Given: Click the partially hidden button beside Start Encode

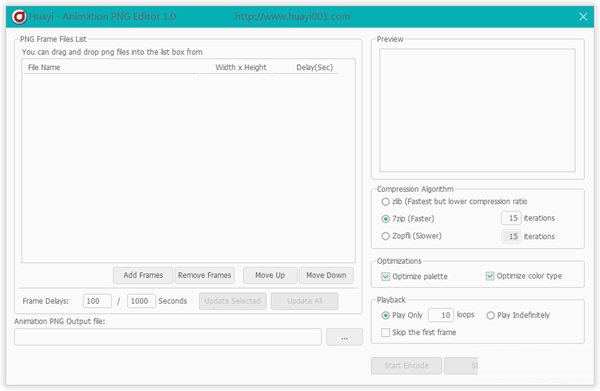Looking at the screenshot, I should 461,365.
